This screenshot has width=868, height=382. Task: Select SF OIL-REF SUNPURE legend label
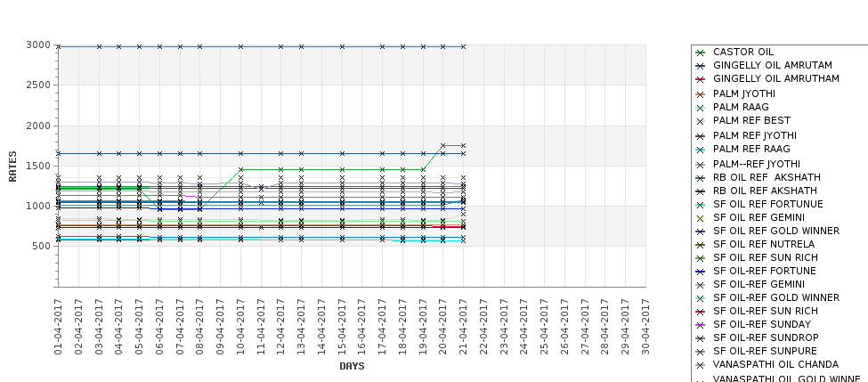click(765, 351)
